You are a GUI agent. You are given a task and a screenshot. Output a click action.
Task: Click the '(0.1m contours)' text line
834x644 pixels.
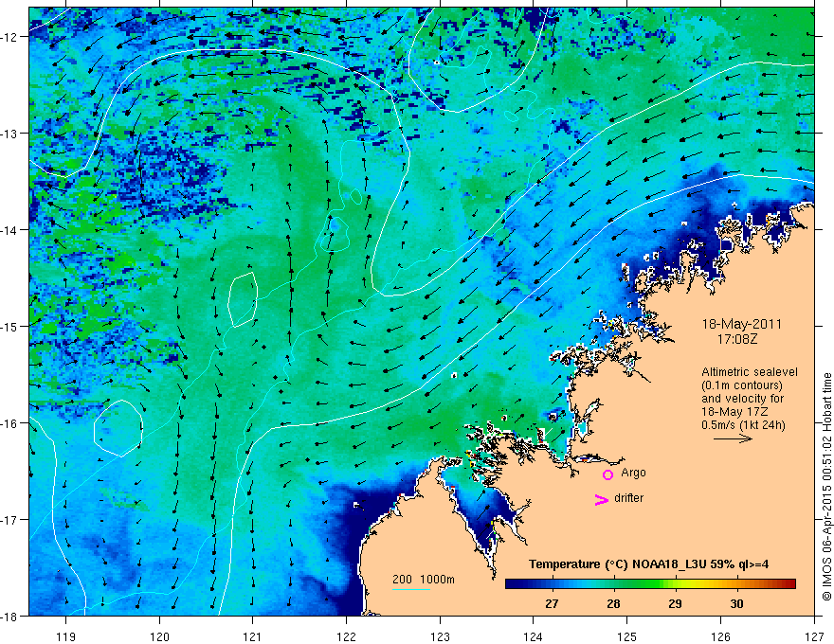pyautogui.click(x=742, y=385)
